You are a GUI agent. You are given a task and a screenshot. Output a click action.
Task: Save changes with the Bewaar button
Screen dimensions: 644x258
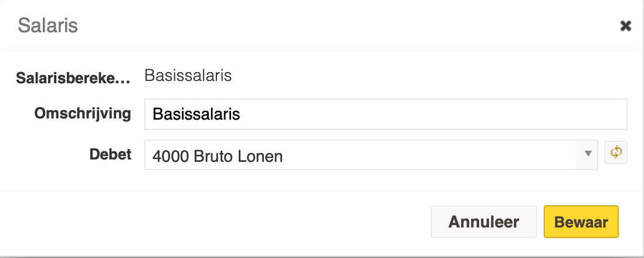click(581, 222)
